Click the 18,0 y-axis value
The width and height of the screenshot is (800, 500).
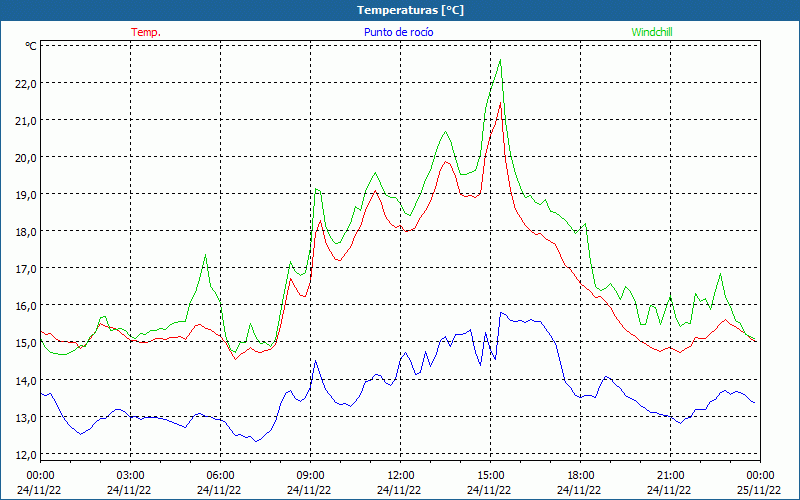click(27, 232)
